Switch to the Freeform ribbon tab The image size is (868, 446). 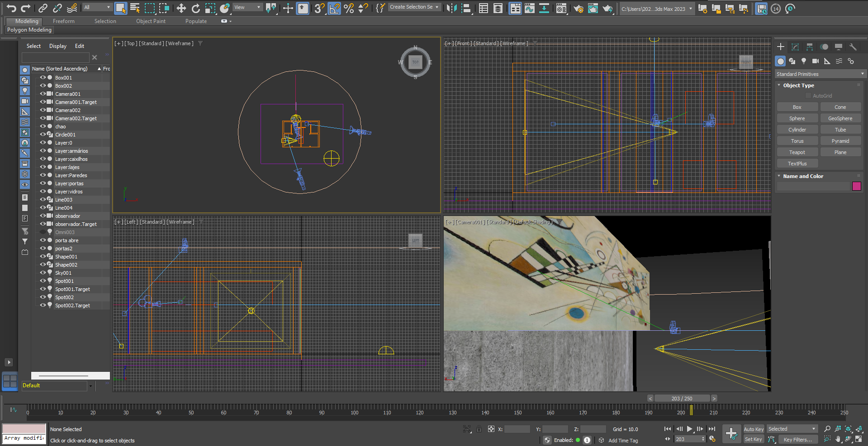(x=63, y=21)
